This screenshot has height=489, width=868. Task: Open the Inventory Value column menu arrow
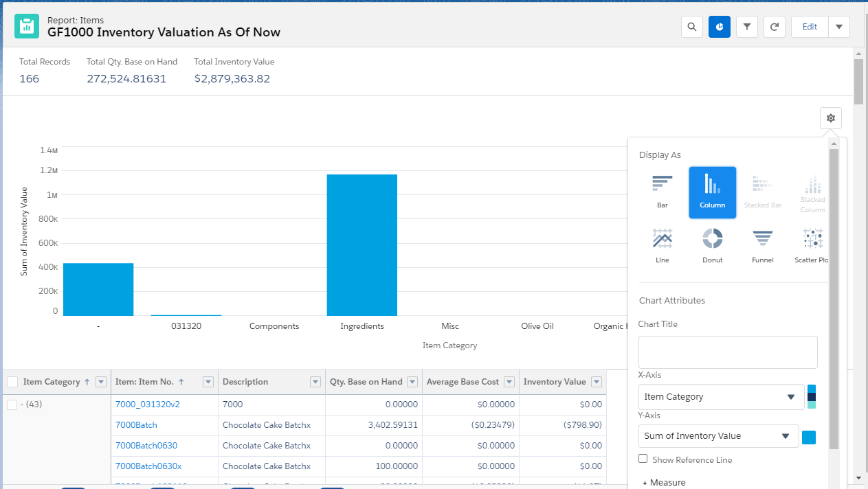(597, 382)
